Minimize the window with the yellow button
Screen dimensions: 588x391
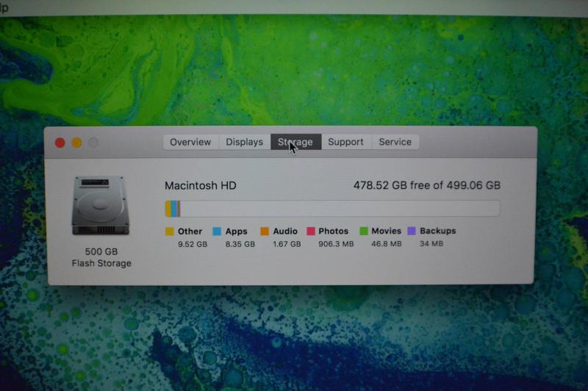point(76,143)
